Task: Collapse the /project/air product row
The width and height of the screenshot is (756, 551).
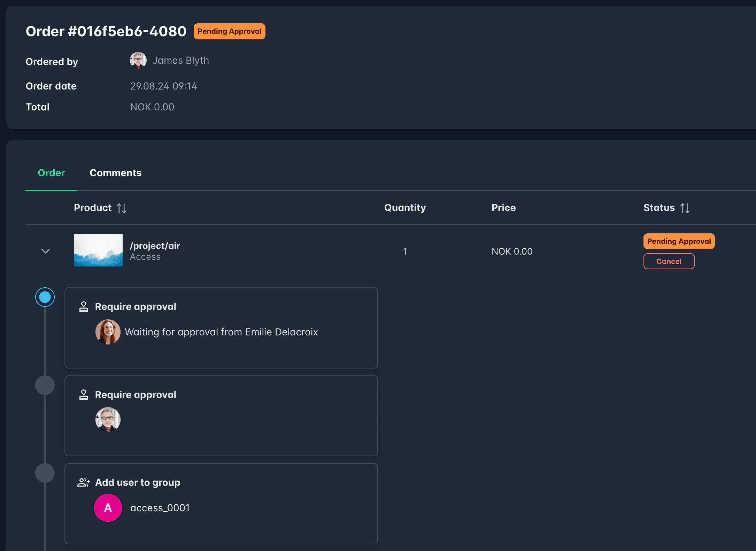Action: pyautogui.click(x=45, y=251)
